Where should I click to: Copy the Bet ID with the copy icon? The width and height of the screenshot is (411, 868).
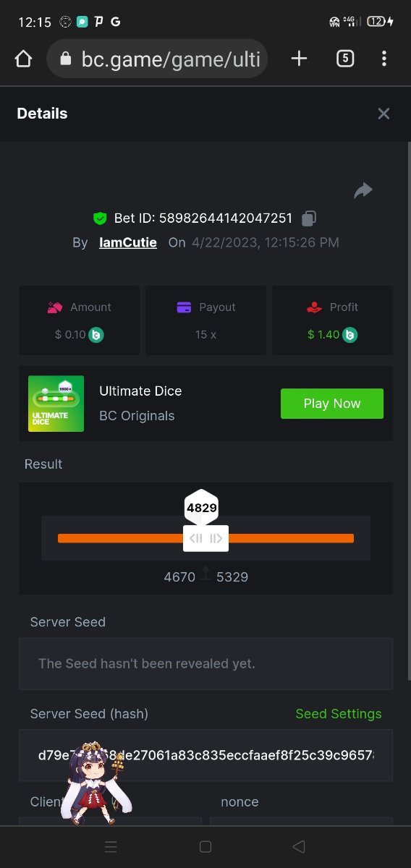pos(309,218)
